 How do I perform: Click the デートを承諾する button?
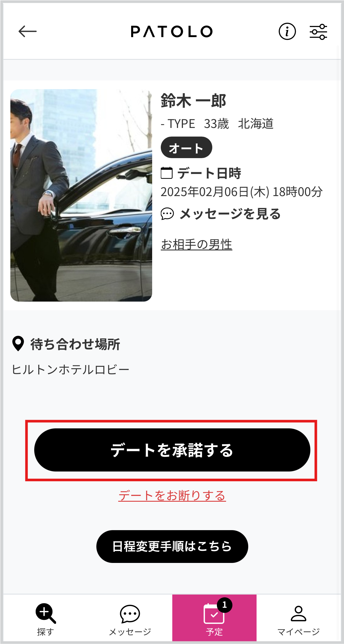[172, 450]
